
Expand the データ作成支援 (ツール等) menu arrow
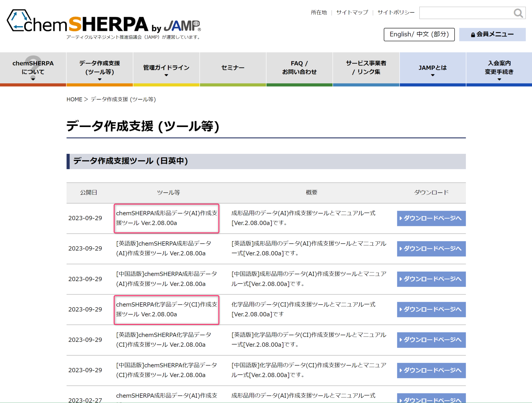point(99,79)
